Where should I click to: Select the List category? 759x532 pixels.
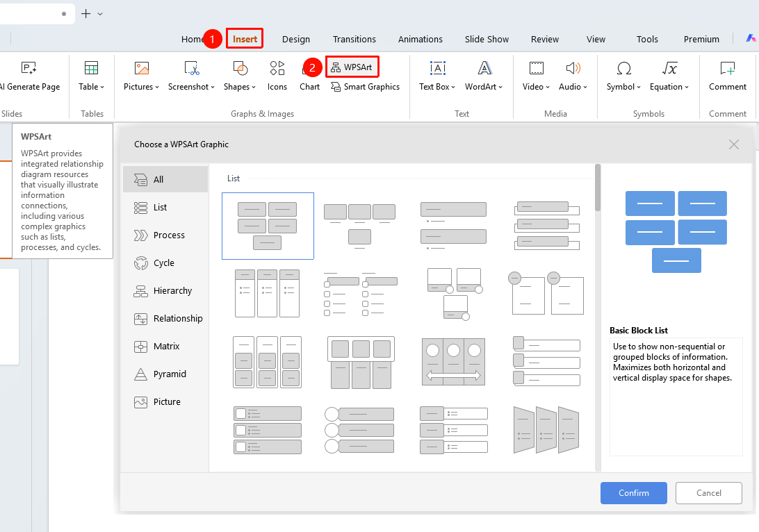click(x=165, y=208)
